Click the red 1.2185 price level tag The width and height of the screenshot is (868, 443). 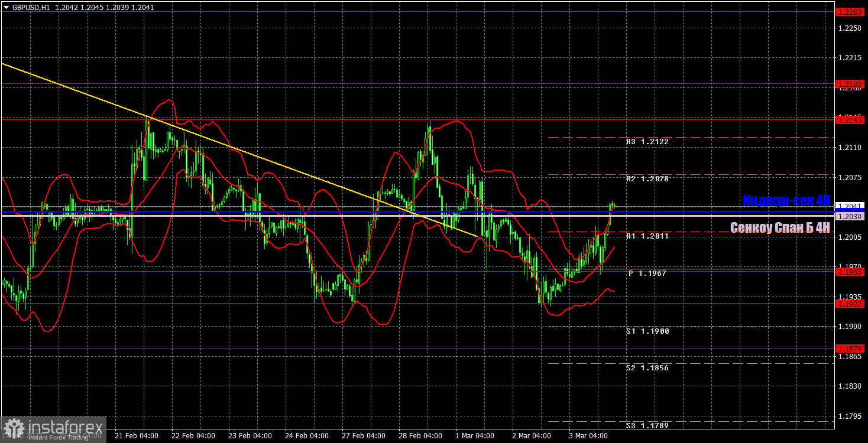tap(851, 84)
